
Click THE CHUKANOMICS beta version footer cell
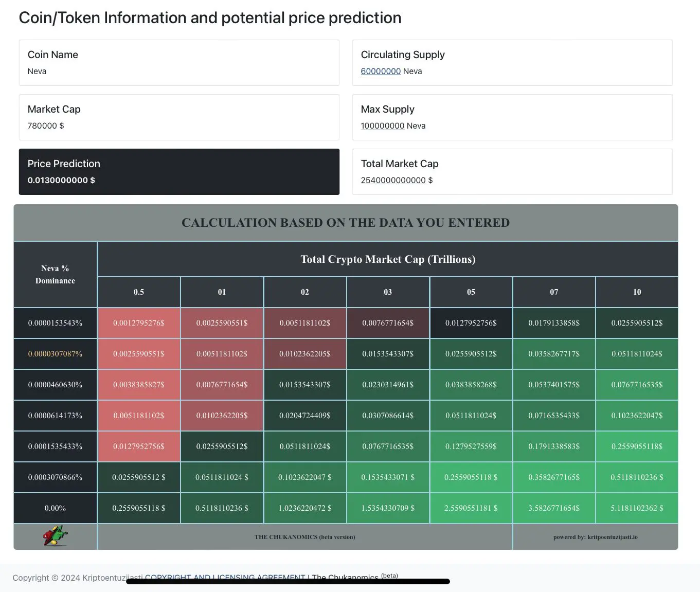tap(304, 537)
